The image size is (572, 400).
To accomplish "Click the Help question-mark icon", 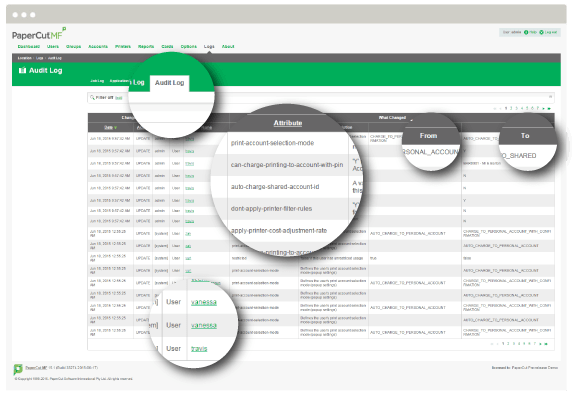I will 526,32.
